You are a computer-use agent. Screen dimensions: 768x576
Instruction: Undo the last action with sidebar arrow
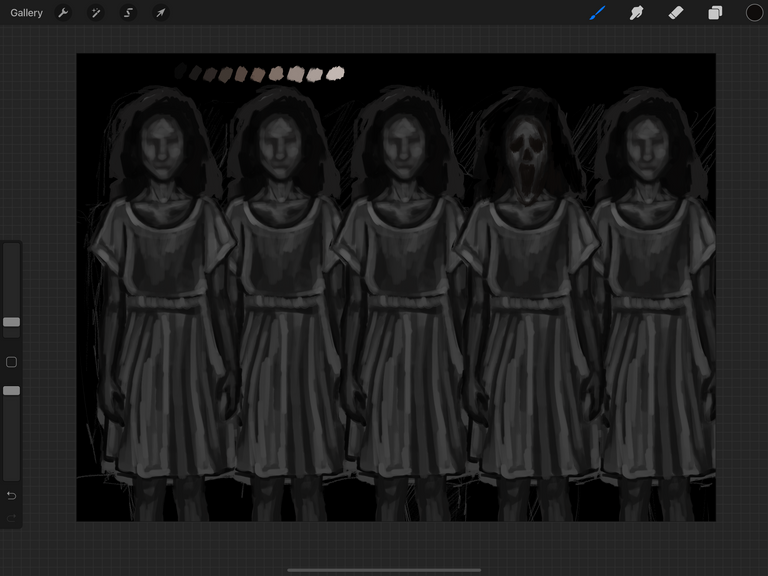click(11, 496)
